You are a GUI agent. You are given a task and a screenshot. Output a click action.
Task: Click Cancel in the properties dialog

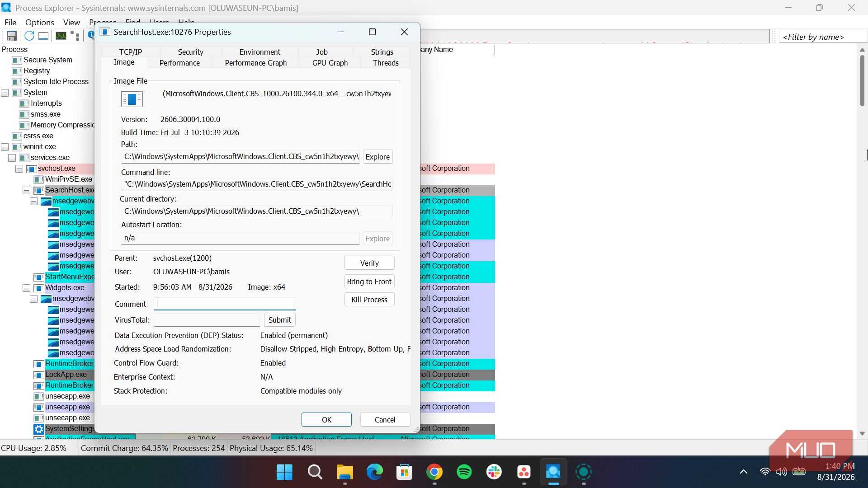click(385, 420)
